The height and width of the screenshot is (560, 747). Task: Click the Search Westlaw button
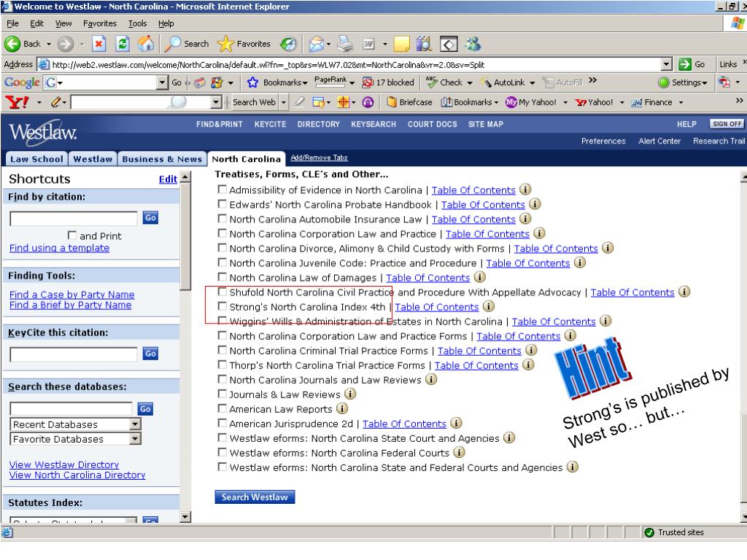(x=255, y=497)
